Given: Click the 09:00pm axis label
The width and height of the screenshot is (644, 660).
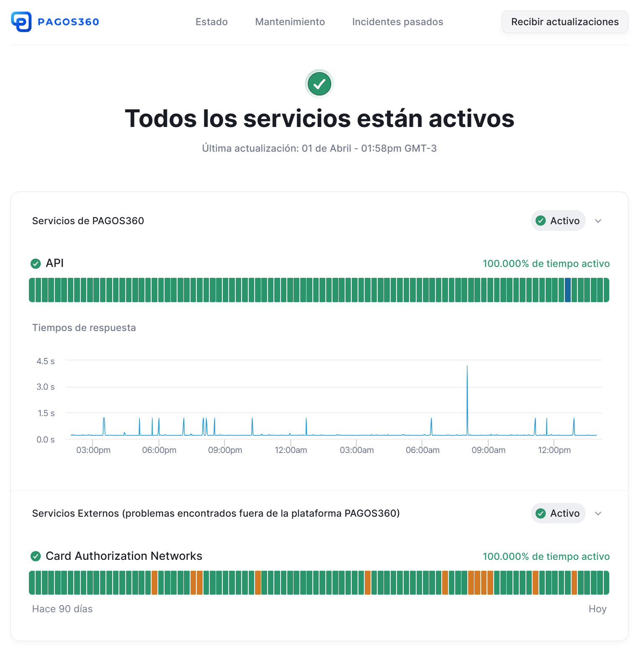Looking at the screenshot, I should pos(225,450).
